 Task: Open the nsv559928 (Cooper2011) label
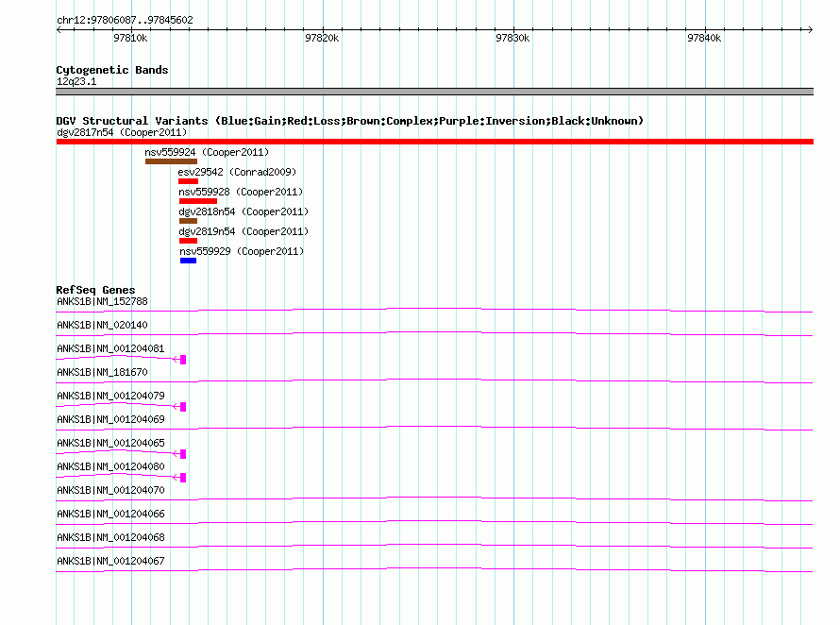click(241, 192)
